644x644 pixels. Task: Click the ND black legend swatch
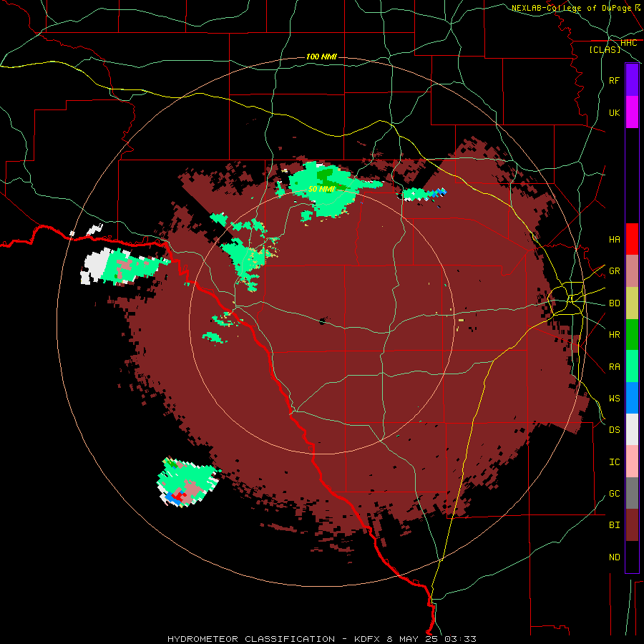click(632, 557)
